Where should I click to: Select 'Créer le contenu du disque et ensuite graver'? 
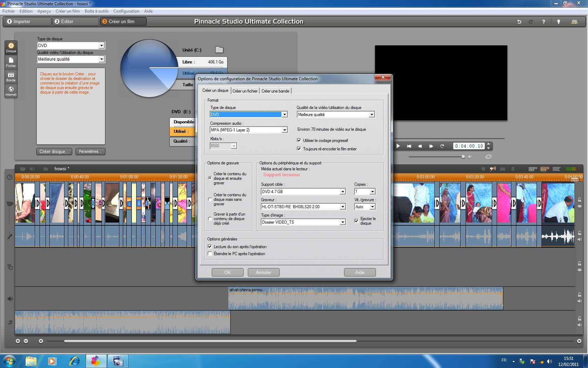(210, 178)
